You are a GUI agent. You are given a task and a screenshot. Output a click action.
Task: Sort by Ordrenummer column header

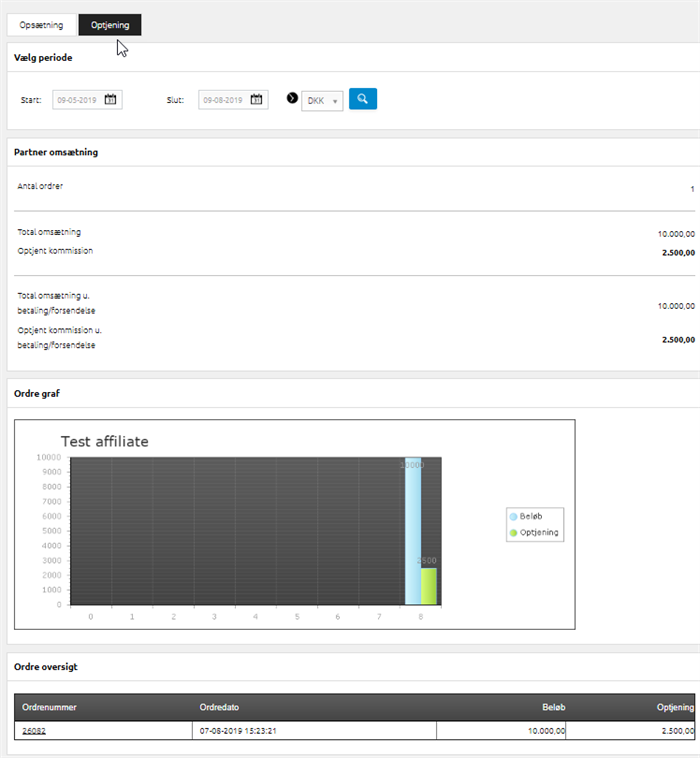(49, 707)
